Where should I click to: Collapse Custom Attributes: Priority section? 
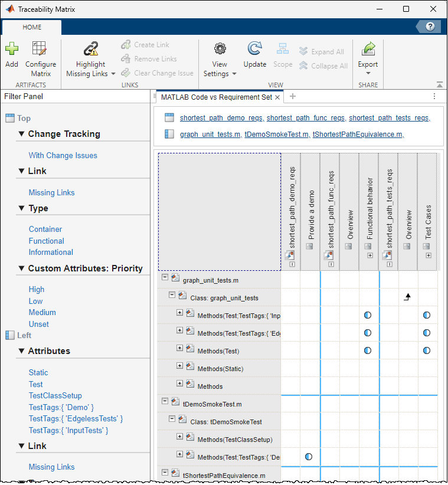point(21,268)
